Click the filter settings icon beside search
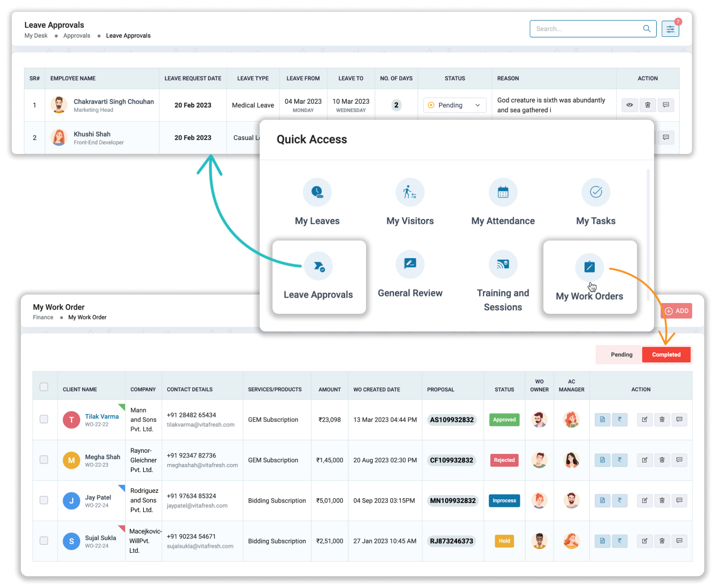The image size is (716, 588). click(670, 29)
